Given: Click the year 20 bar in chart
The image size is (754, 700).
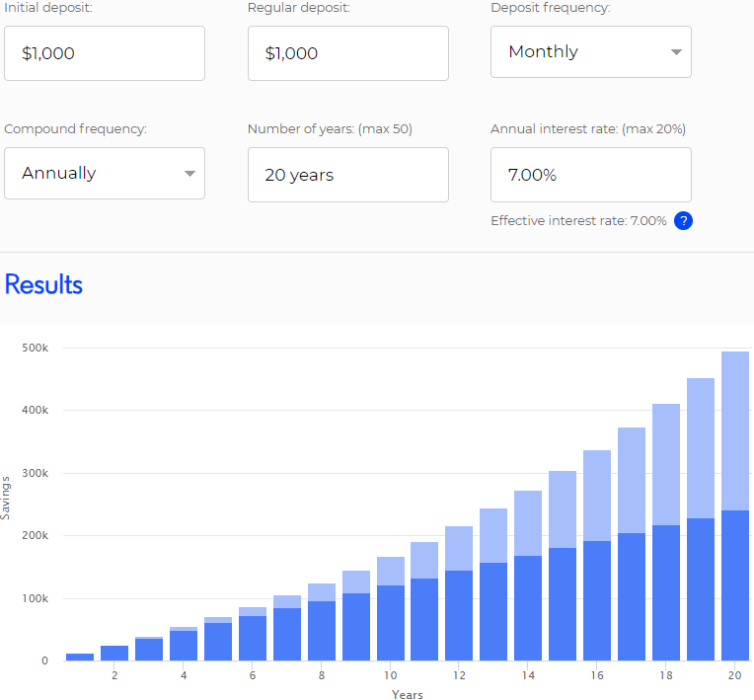Looking at the screenshot, I should point(735,506).
